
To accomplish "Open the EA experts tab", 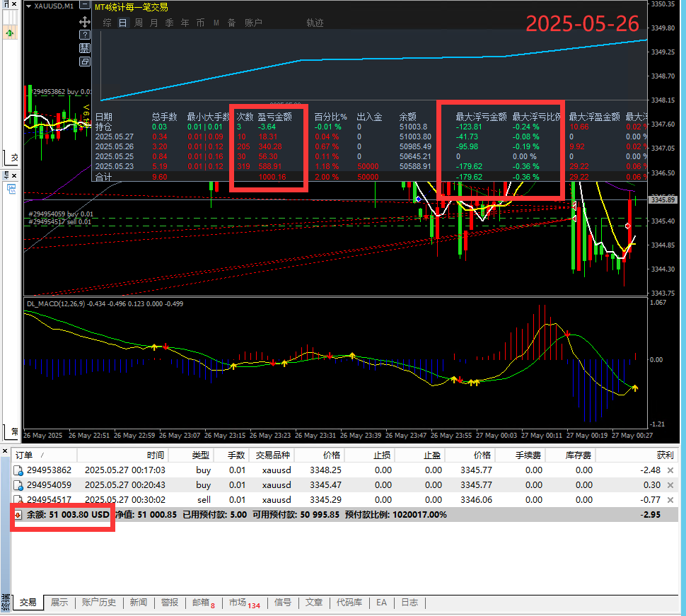I will (x=381, y=603).
